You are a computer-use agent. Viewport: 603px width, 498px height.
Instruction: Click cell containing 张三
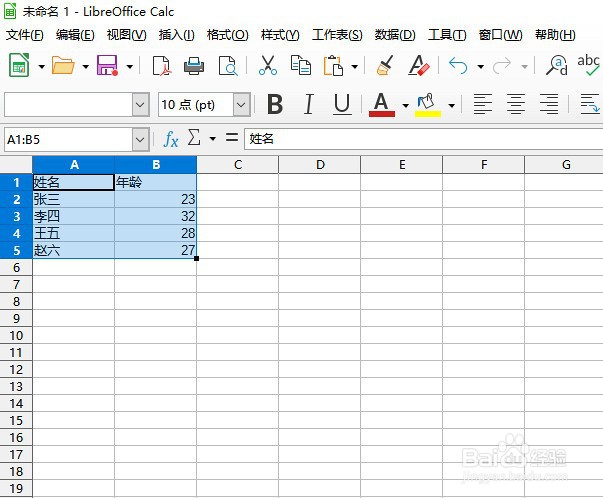tap(73, 199)
